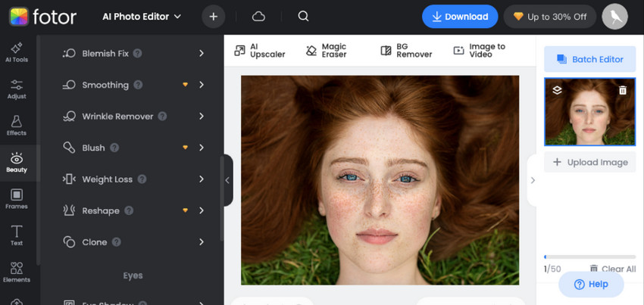
Task: Click the Upload Image button
Action: pyautogui.click(x=589, y=162)
